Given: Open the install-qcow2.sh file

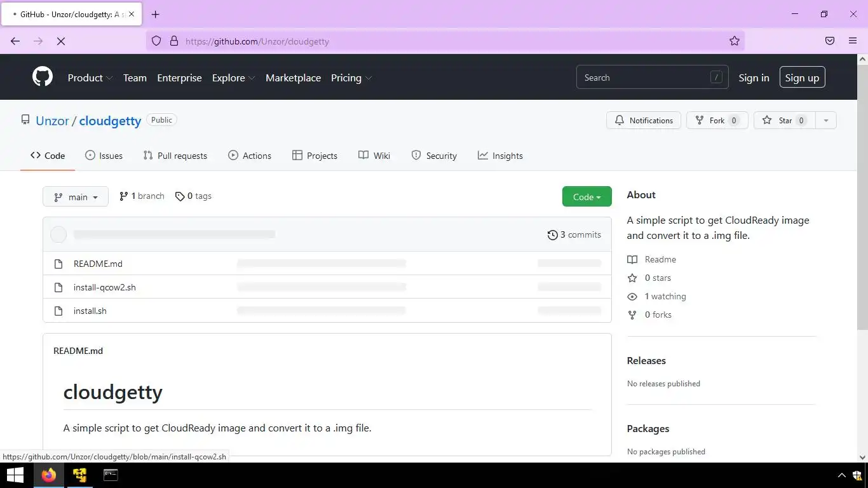Looking at the screenshot, I should pos(105,287).
